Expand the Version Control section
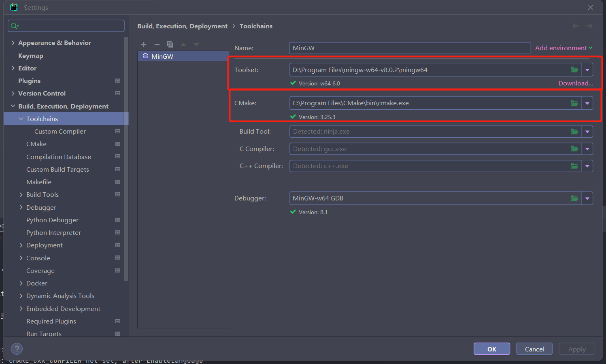This screenshot has height=364, width=606. (13, 93)
